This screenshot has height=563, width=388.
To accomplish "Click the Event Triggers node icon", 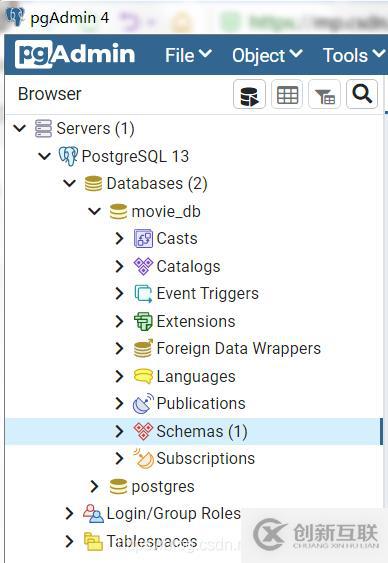I will point(143,294).
